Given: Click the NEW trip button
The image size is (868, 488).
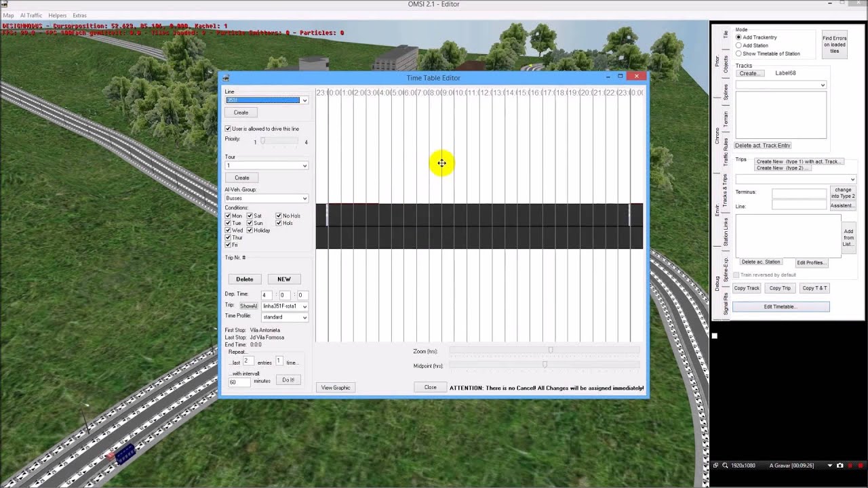Looking at the screenshot, I should [x=284, y=279].
